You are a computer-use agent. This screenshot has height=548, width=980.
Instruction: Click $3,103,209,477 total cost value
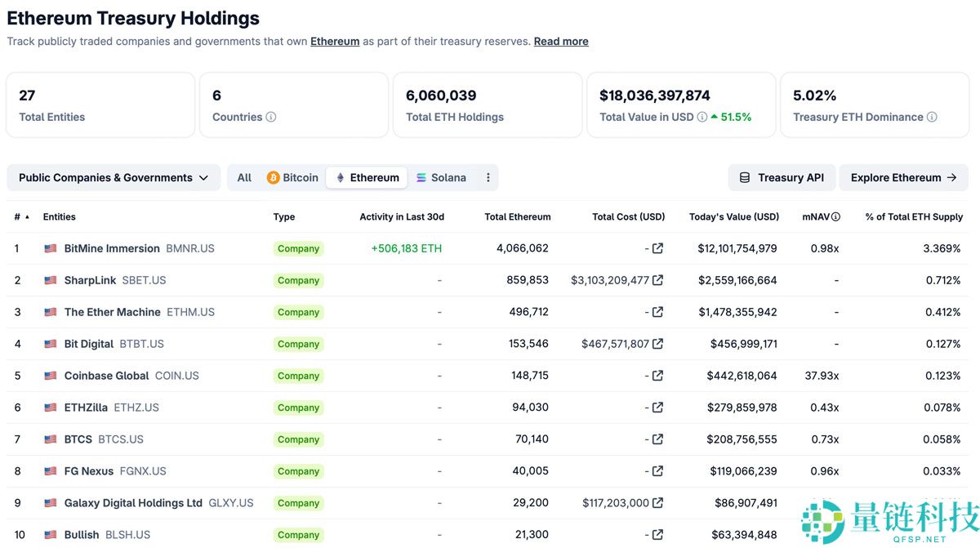point(610,280)
